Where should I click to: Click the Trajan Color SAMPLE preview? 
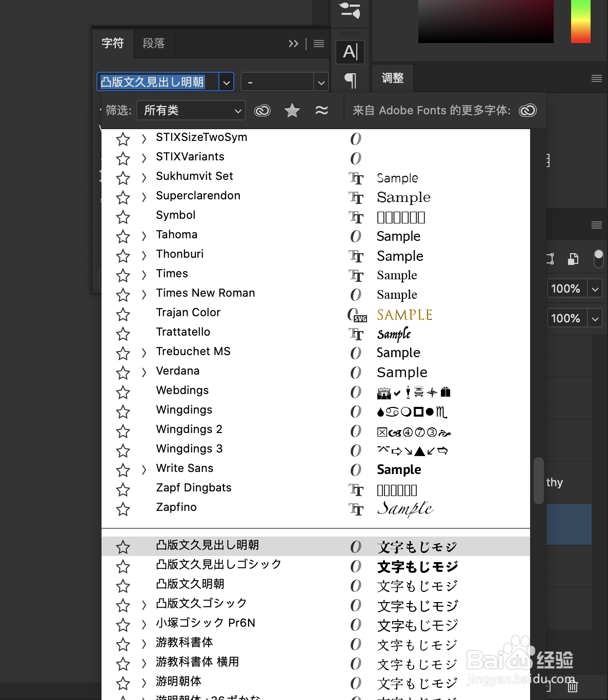point(404,315)
